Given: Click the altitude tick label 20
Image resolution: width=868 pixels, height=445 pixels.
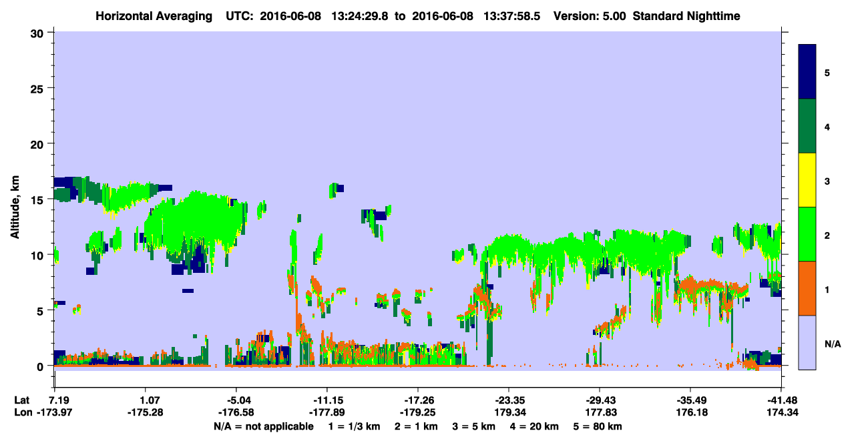Looking at the screenshot, I should (x=39, y=144).
